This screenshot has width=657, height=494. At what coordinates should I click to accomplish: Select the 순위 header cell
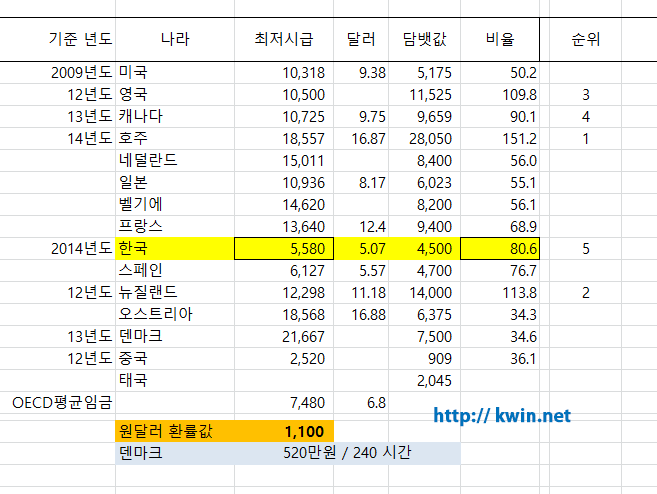pyautogui.click(x=585, y=40)
